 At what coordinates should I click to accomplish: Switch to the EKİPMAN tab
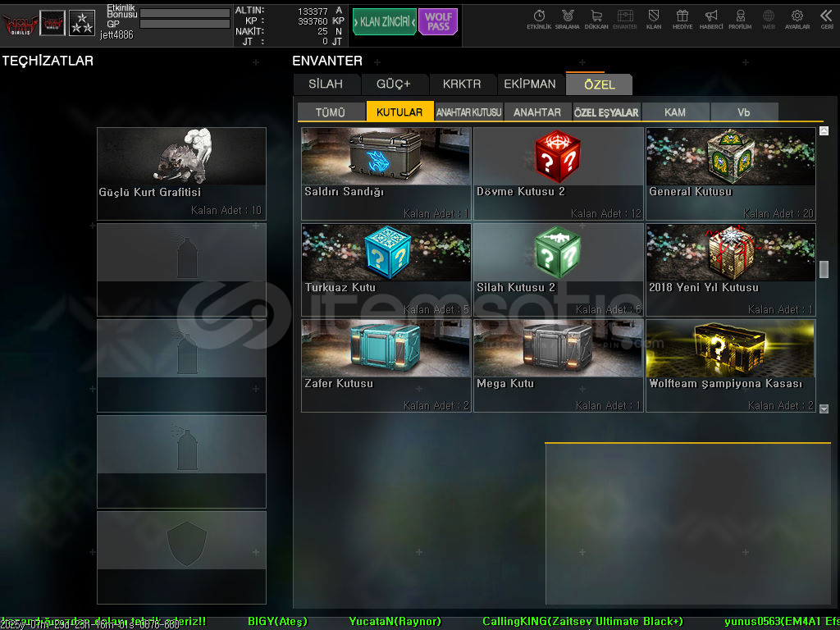coord(530,84)
